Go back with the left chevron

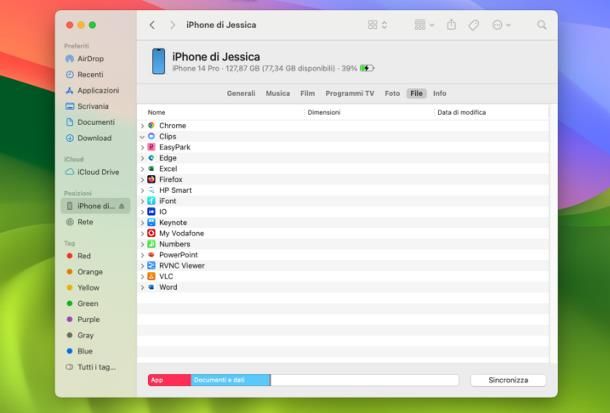(x=152, y=25)
